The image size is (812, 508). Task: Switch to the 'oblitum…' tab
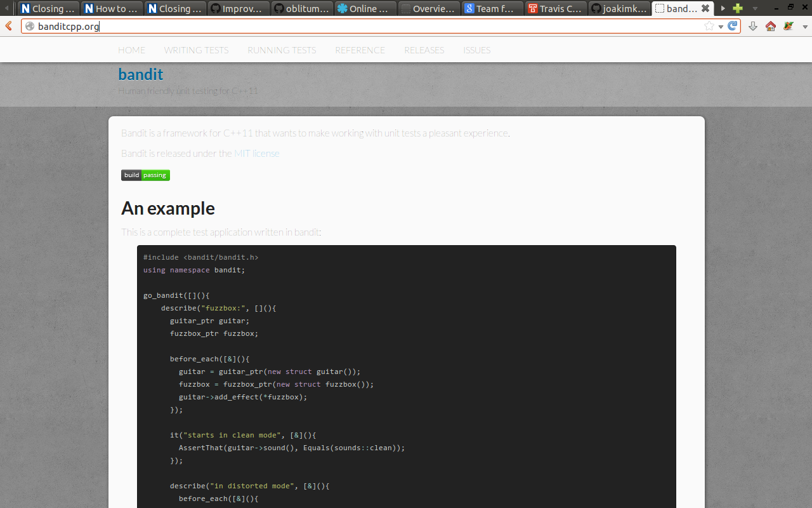tap(302, 9)
